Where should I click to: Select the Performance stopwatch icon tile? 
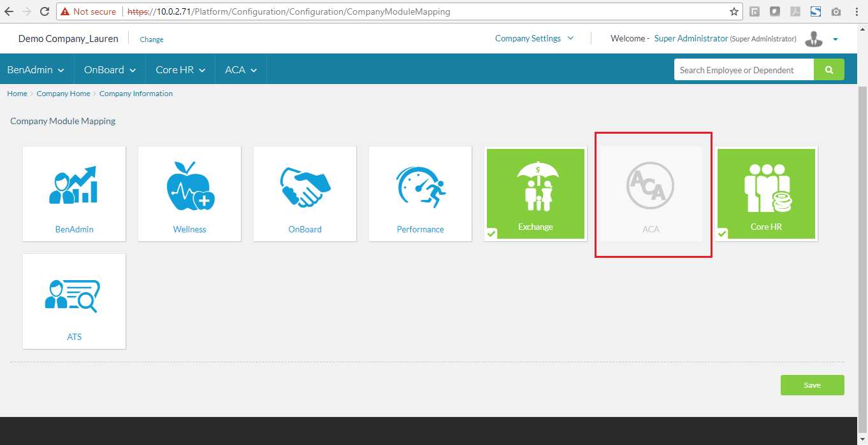[x=420, y=186]
